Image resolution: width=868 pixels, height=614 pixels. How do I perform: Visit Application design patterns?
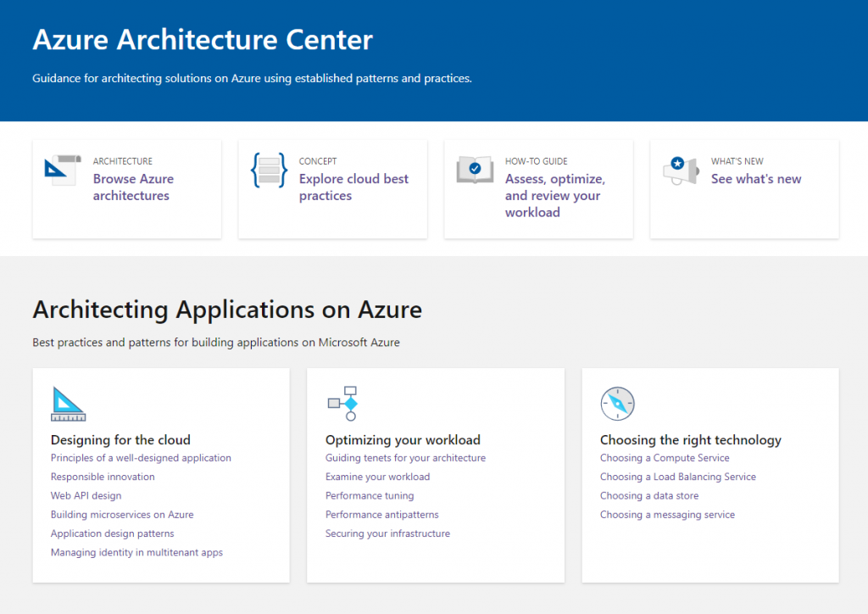[x=113, y=533]
